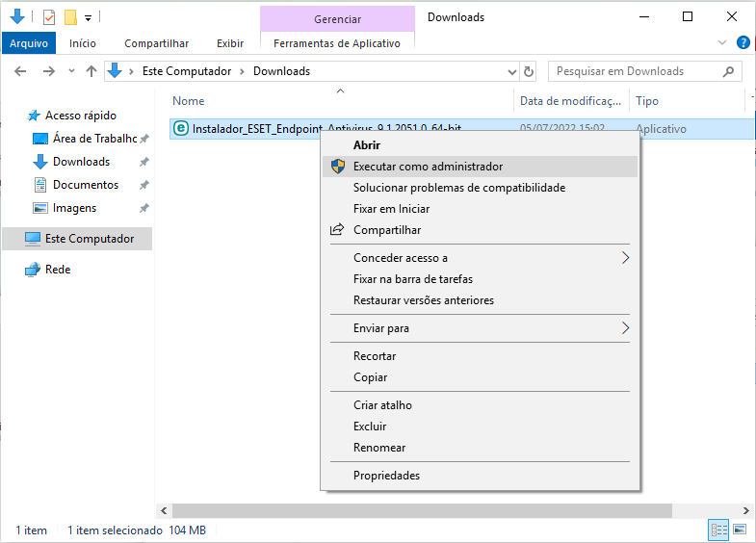Select Documentos in quick access
The height and width of the screenshot is (543, 756).
tap(86, 185)
